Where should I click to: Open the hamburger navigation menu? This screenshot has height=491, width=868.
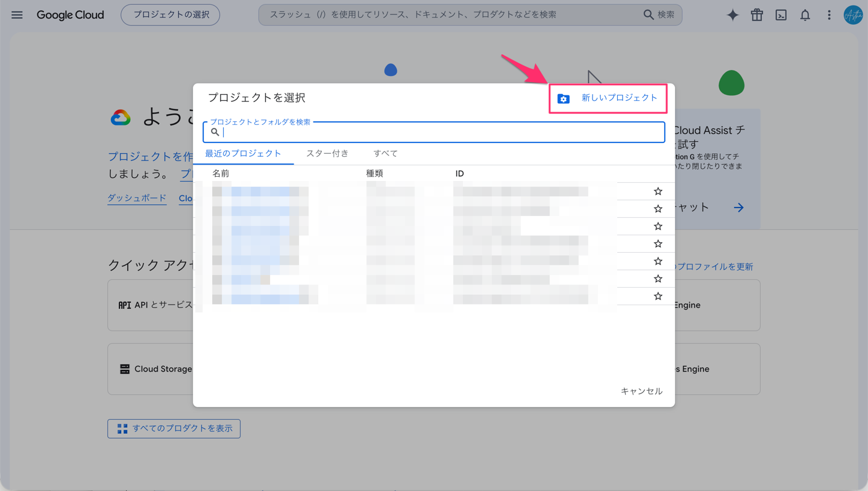click(x=17, y=15)
